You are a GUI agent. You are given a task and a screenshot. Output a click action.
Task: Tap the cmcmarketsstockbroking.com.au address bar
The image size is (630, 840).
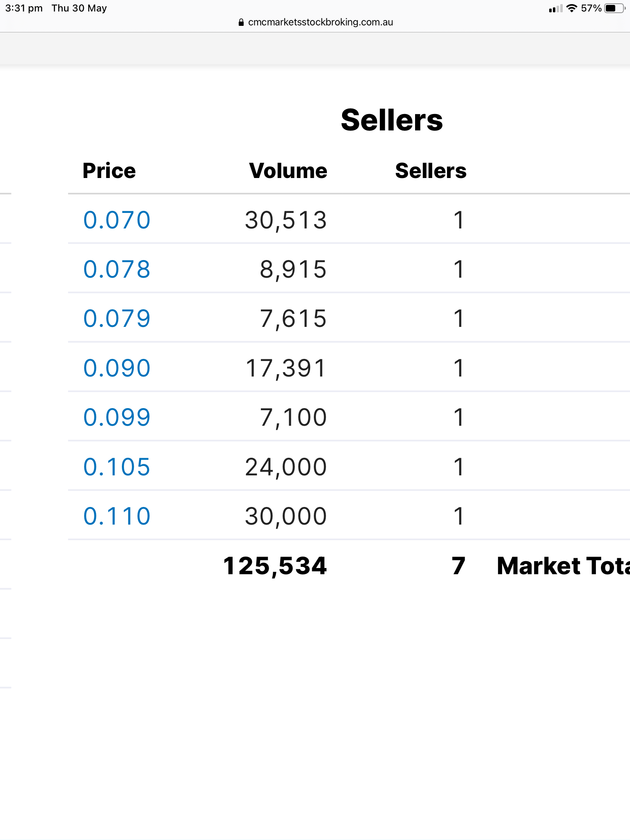click(x=315, y=23)
